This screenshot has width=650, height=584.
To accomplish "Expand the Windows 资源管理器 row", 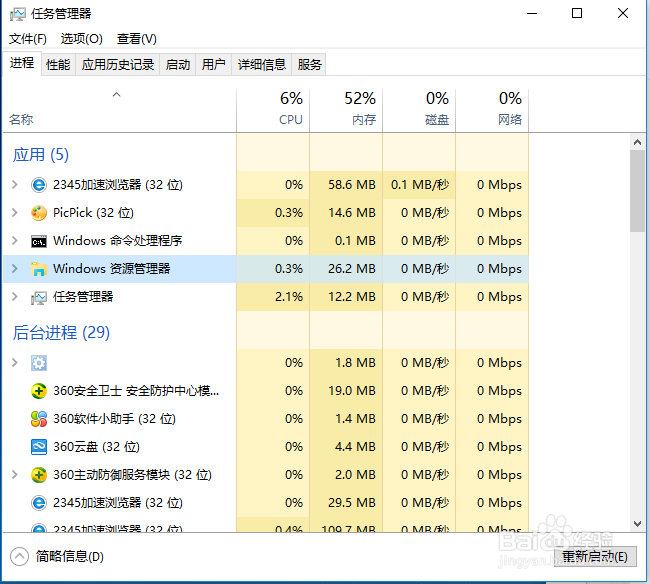I will click(x=15, y=269).
